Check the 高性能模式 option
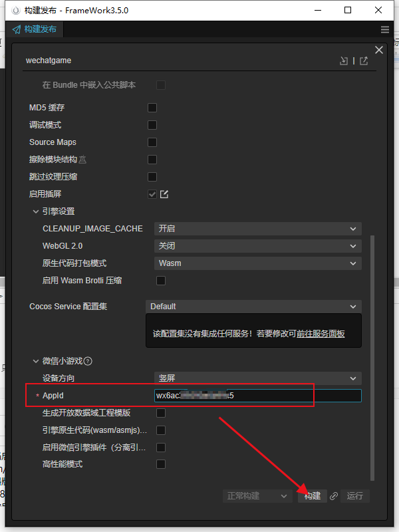 [160, 464]
